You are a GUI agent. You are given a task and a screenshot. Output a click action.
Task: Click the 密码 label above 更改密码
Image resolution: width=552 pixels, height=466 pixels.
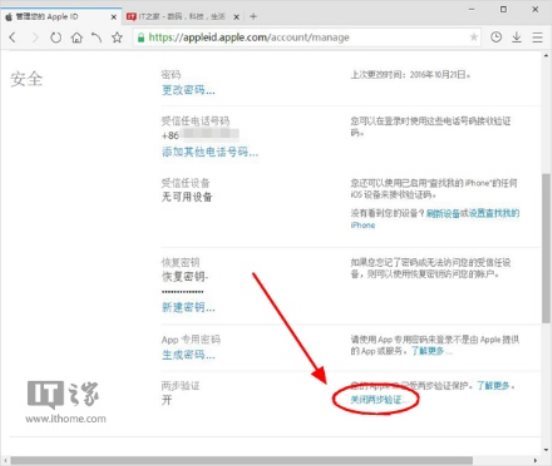[171, 74]
